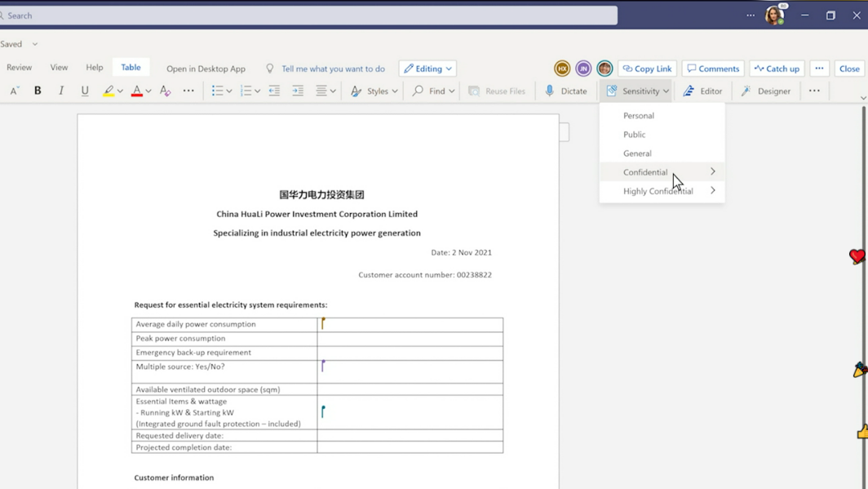The width and height of the screenshot is (868, 489).
Task: Click the decrease indent icon
Action: 274,91
